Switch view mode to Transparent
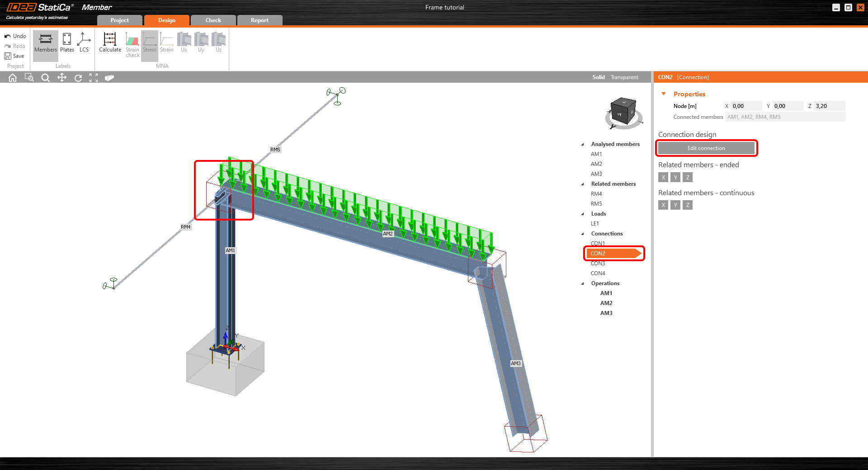The height and width of the screenshot is (470, 868). (x=624, y=77)
